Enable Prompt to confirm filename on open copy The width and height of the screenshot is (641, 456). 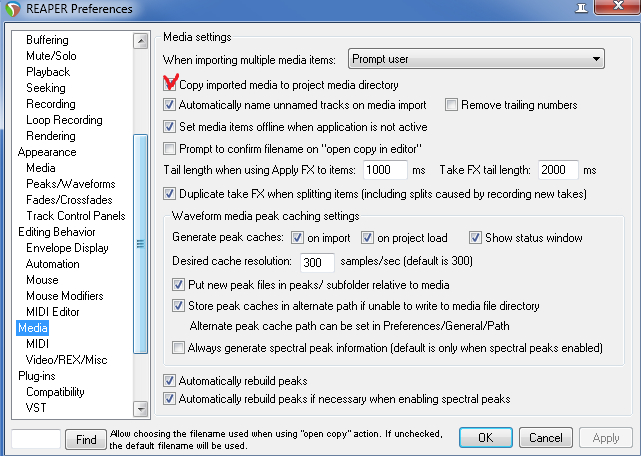(169, 148)
